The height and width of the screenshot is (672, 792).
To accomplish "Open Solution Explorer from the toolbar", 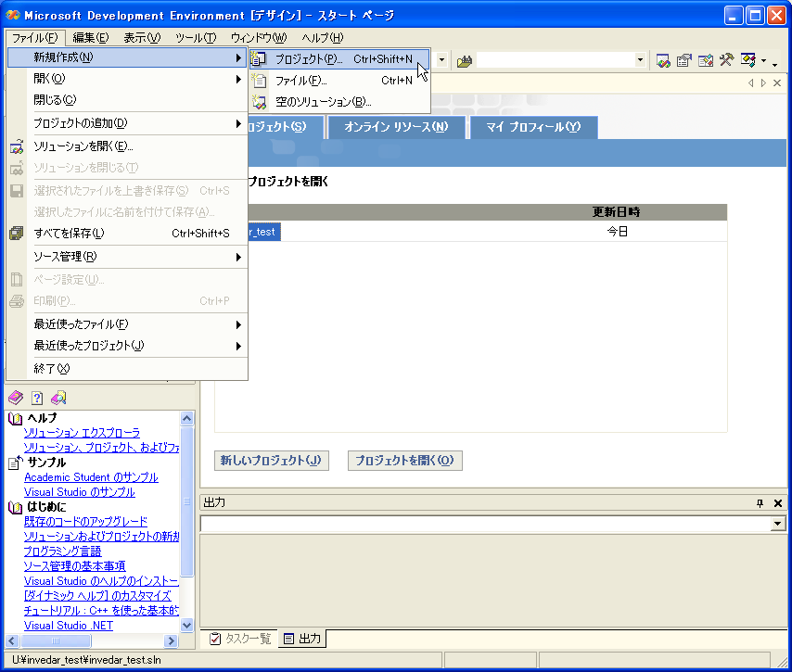I will pos(663,60).
